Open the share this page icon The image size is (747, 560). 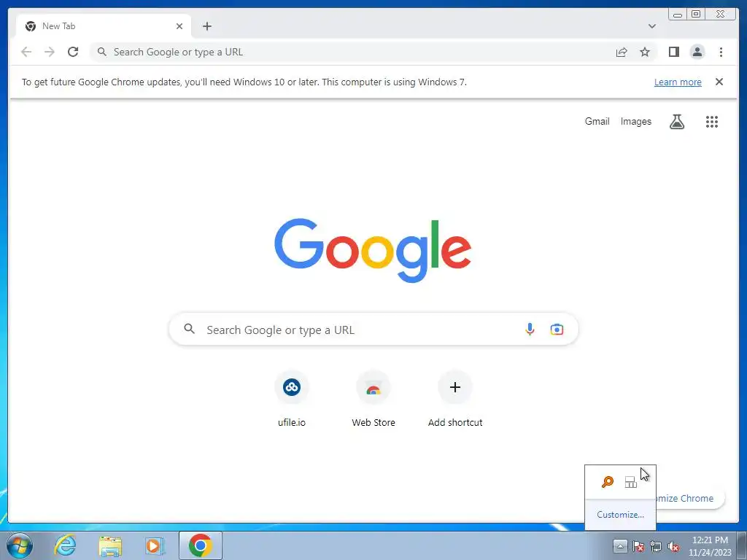coord(622,52)
